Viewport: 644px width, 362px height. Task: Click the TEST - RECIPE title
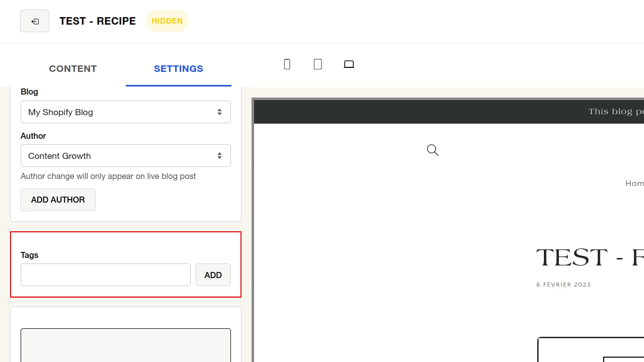(x=98, y=21)
